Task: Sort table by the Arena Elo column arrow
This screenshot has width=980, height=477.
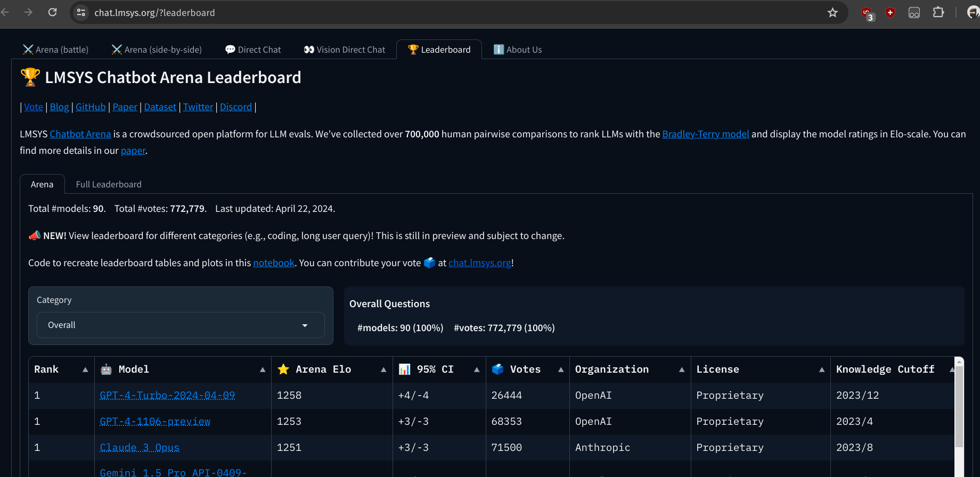Action: point(383,369)
